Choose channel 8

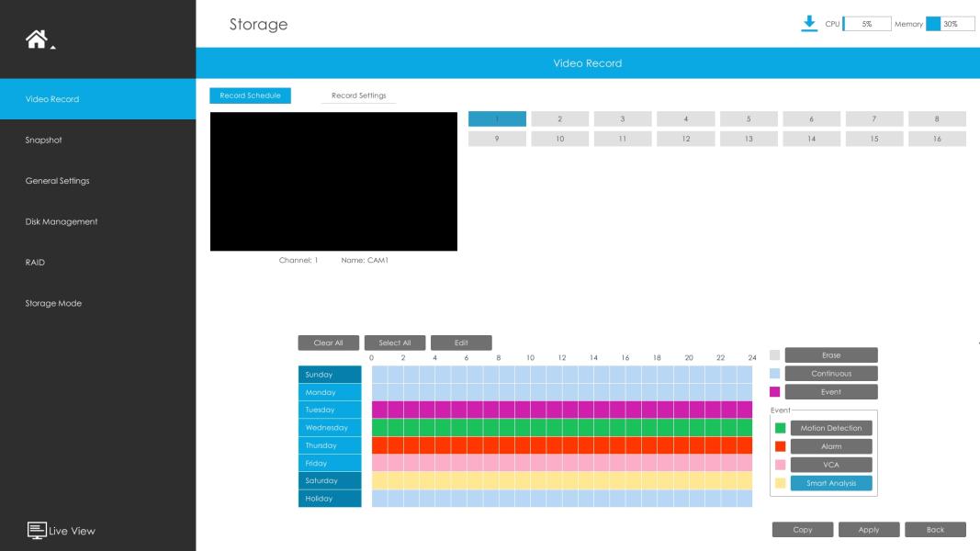(x=937, y=118)
